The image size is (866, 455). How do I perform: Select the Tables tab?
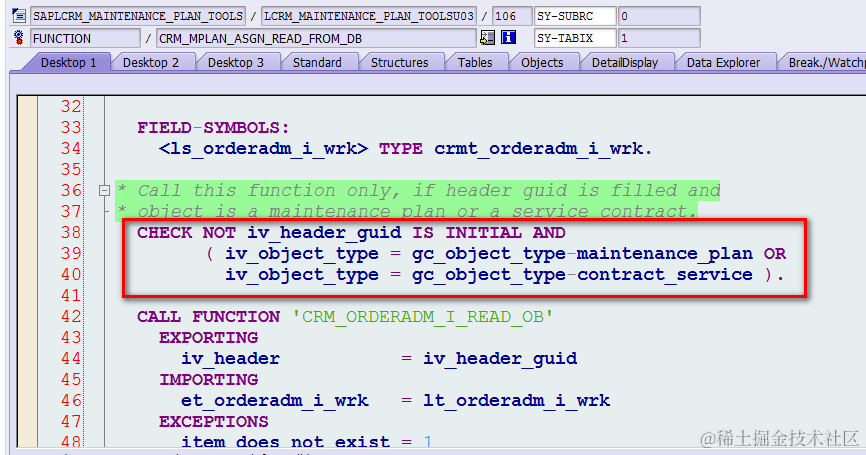[475, 62]
